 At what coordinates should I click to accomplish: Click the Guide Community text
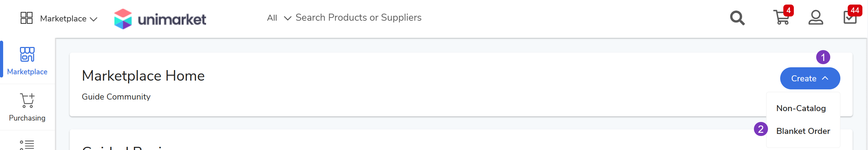pos(116,97)
